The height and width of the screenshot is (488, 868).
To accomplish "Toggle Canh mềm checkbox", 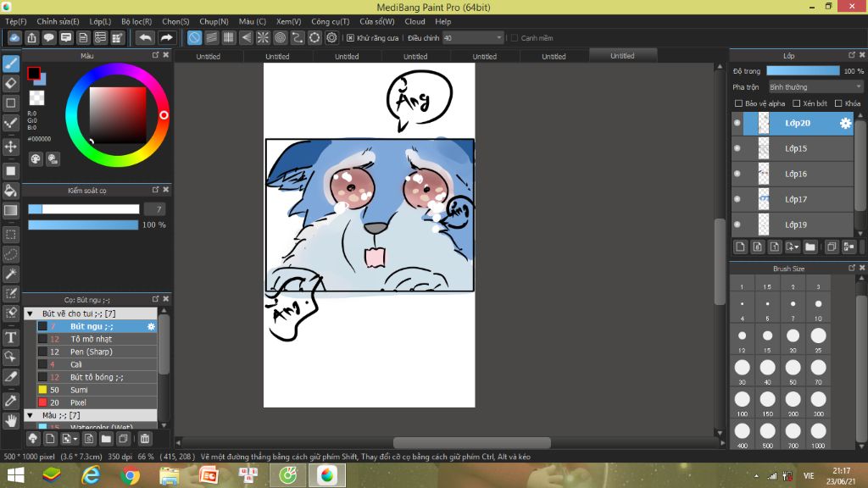I will coord(515,38).
